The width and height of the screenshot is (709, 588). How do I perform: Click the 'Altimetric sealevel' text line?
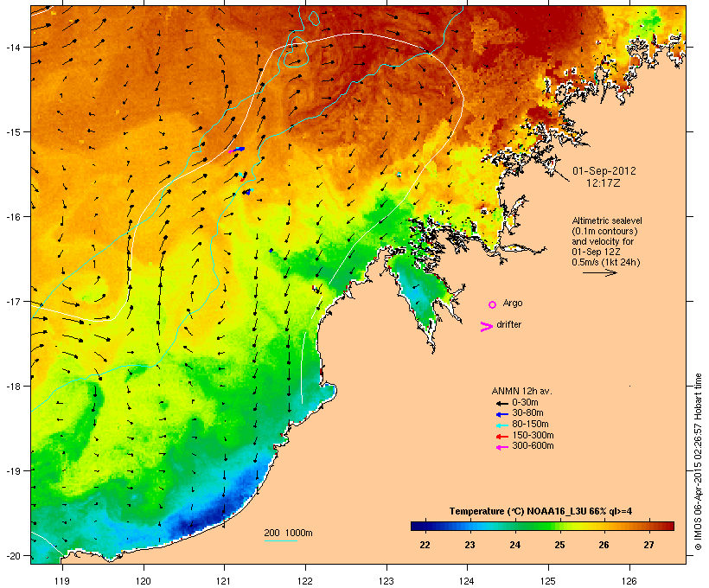pos(607,220)
